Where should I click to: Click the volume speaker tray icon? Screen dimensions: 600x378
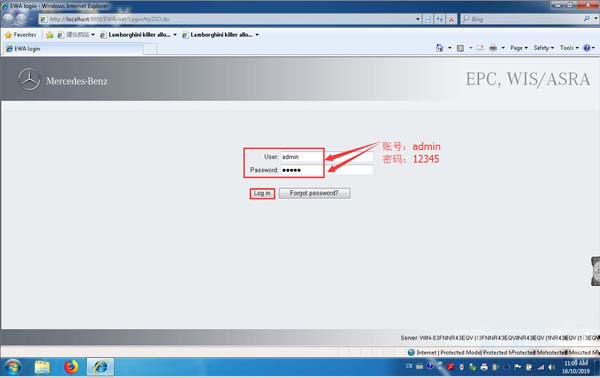[551, 367]
